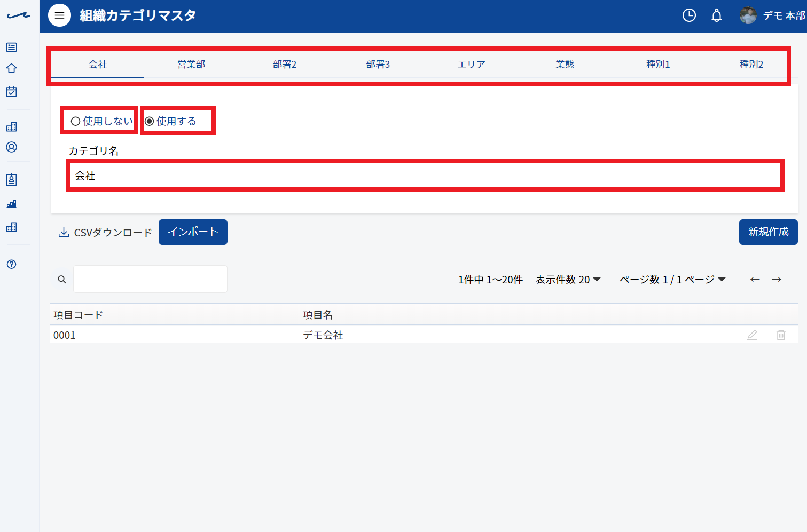Focus the カテゴリ名 input field

425,176
